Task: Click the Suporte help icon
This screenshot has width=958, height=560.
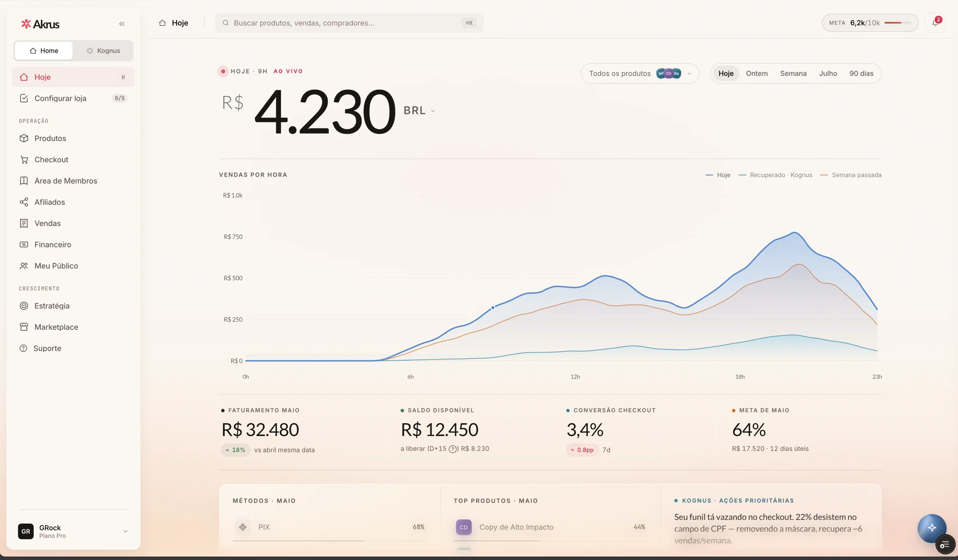Action: point(23,348)
